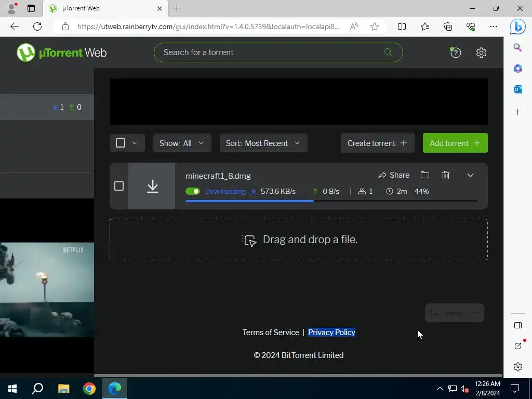Open Edge sidebar settings gear at the bottom
The image size is (532, 399).
pyautogui.click(x=518, y=367)
